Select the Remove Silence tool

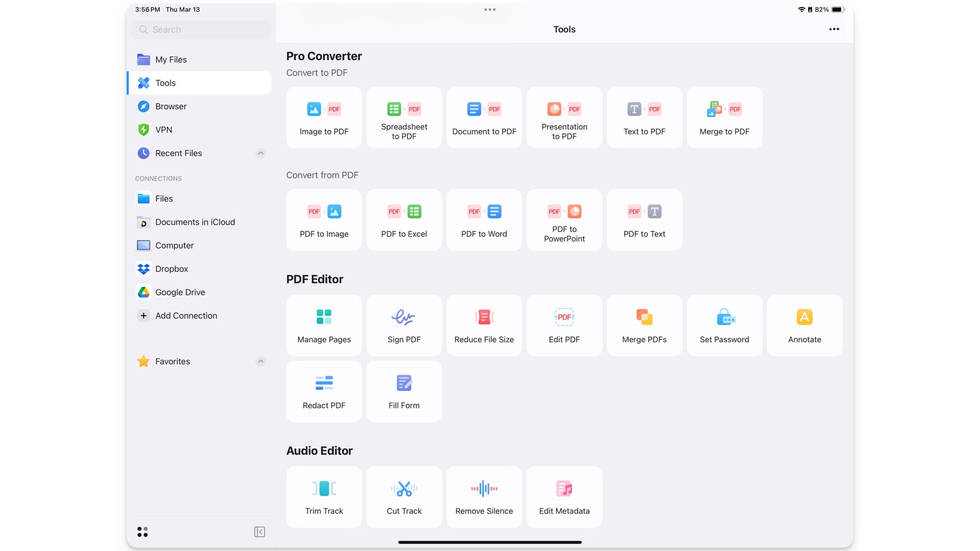(x=483, y=496)
